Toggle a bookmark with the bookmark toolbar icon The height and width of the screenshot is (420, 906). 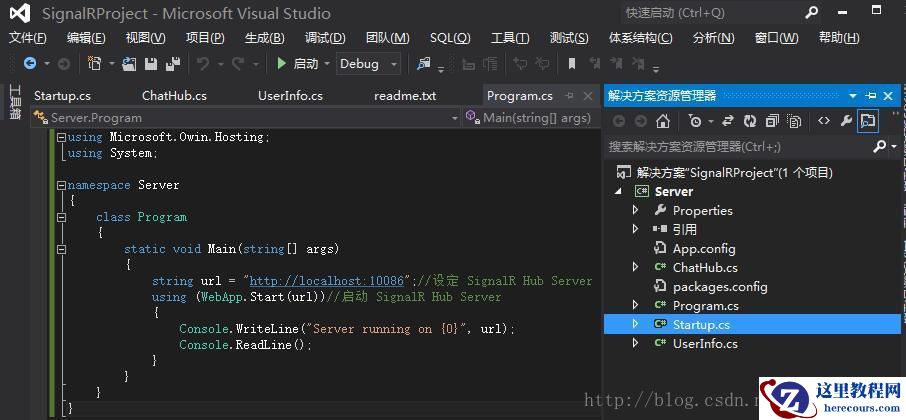coord(572,64)
